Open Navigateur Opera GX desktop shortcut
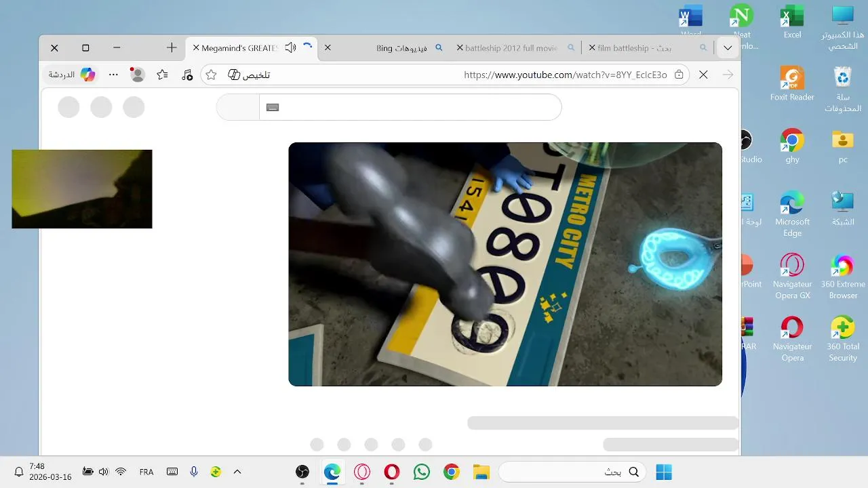 [x=792, y=277]
